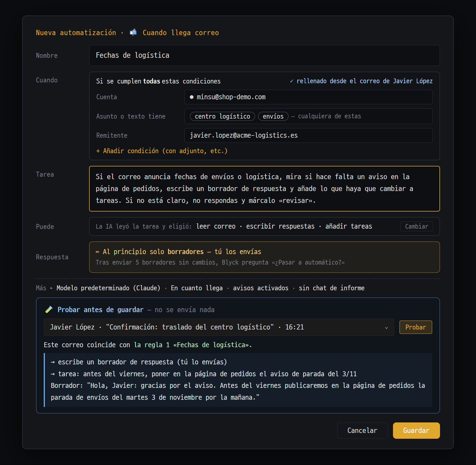This screenshot has width=476, height=465.
Task: Click the 'sin chat de informe' setting
Action: click(332, 288)
